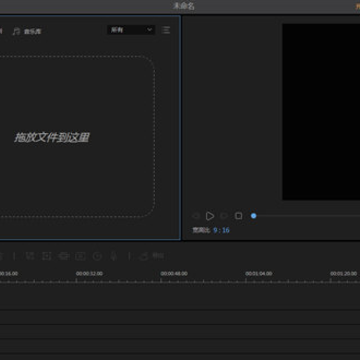The height and width of the screenshot is (360, 360).
Task: Expand the 所有 media filter dropdown
Action: click(131, 30)
